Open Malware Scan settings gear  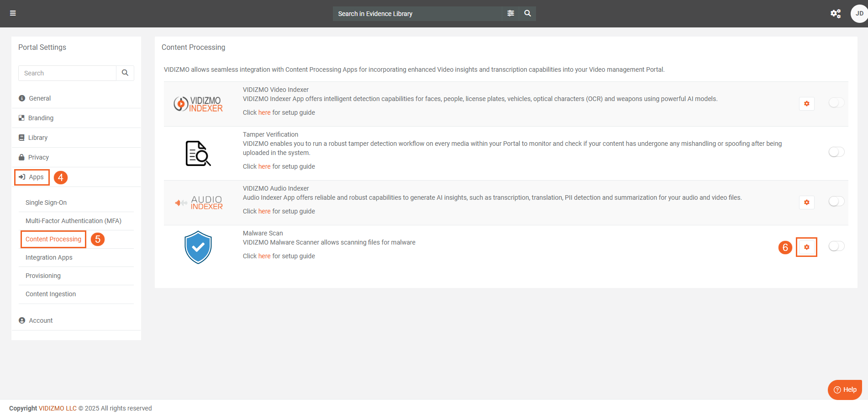806,247
